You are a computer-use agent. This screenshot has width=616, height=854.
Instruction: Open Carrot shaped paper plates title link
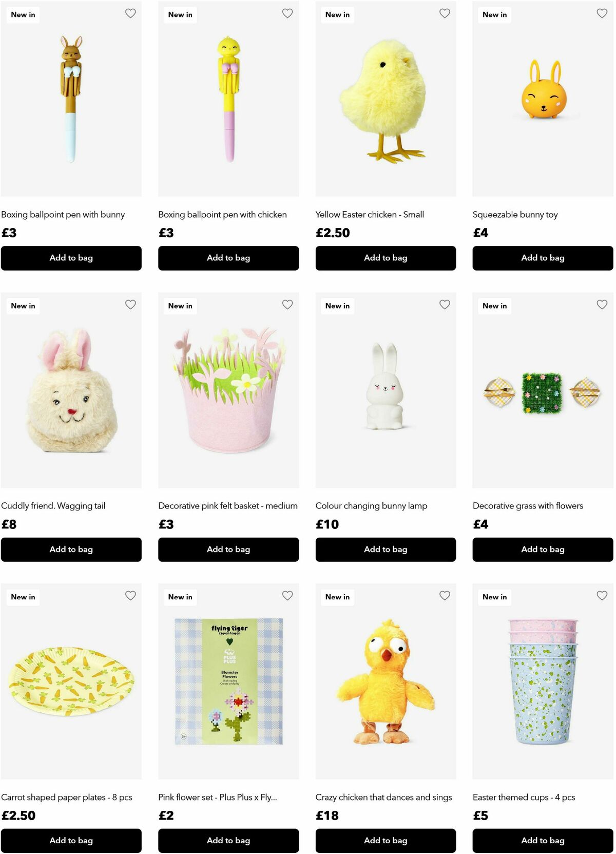tap(67, 798)
